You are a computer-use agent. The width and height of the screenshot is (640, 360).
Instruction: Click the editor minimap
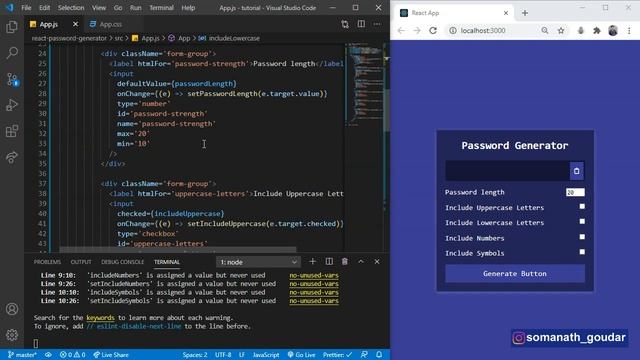tap(365, 84)
